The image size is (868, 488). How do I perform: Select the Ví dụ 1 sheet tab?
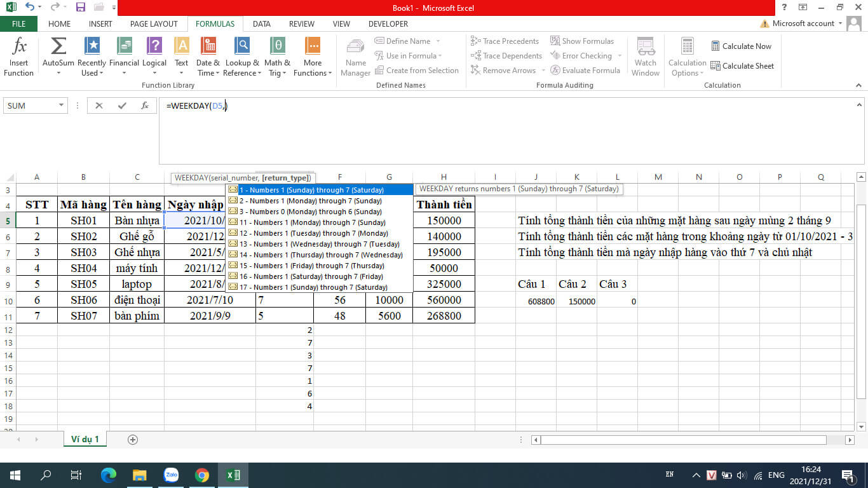click(x=85, y=439)
